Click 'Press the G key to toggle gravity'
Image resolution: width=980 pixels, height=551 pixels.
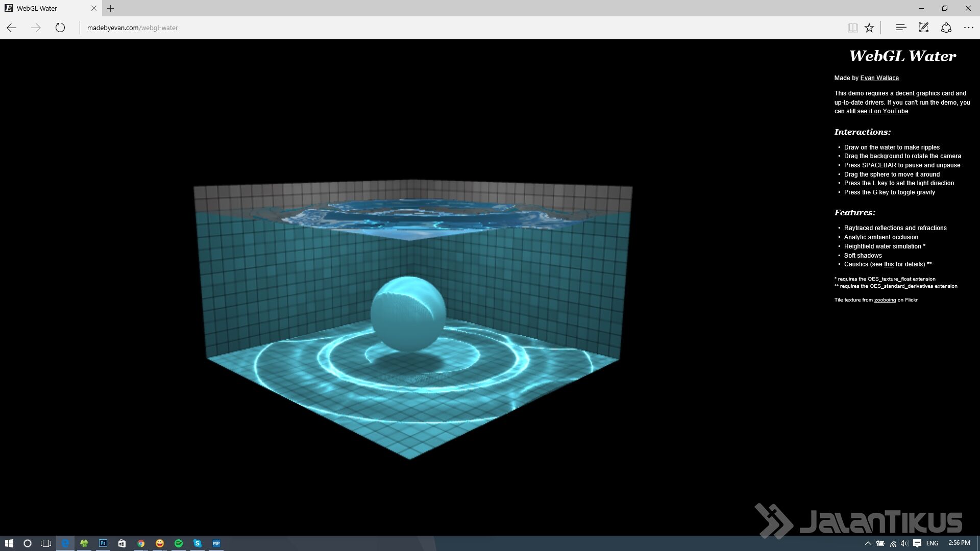point(889,192)
